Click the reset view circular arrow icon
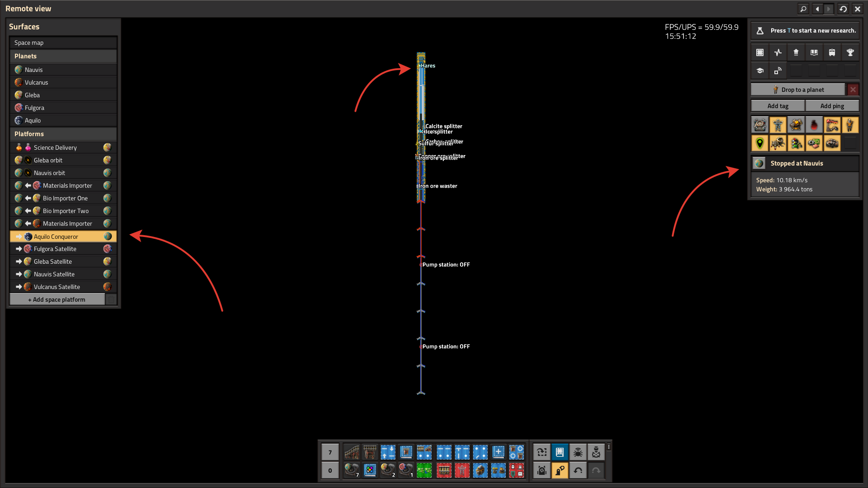The width and height of the screenshot is (868, 488). point(843,9)
